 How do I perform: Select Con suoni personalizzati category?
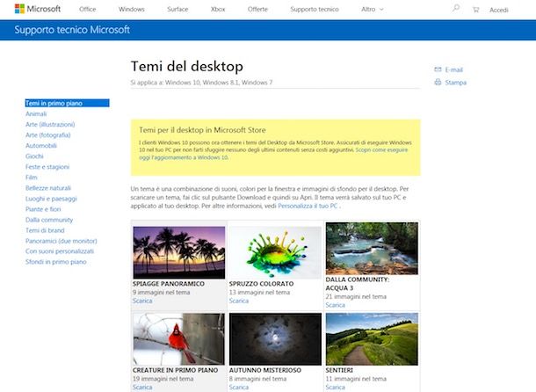coord(60,251)
